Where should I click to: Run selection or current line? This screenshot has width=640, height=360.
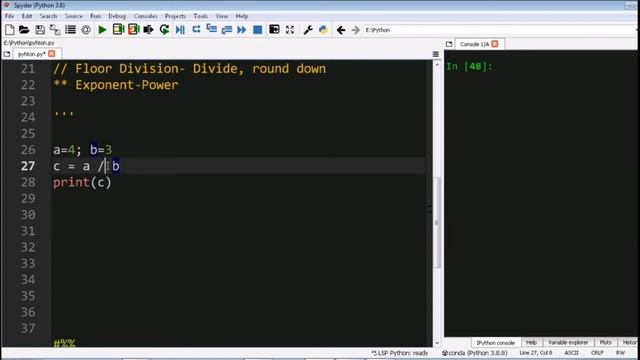tap(149, 30)
